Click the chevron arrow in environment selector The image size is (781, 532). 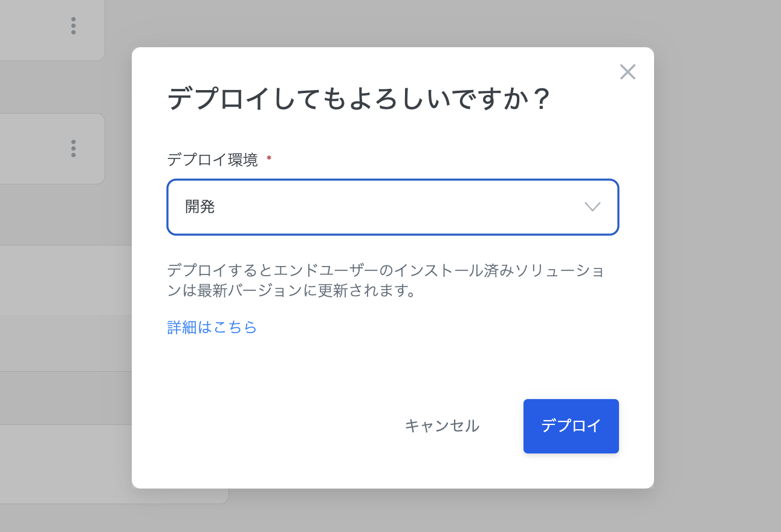point(592,207)
